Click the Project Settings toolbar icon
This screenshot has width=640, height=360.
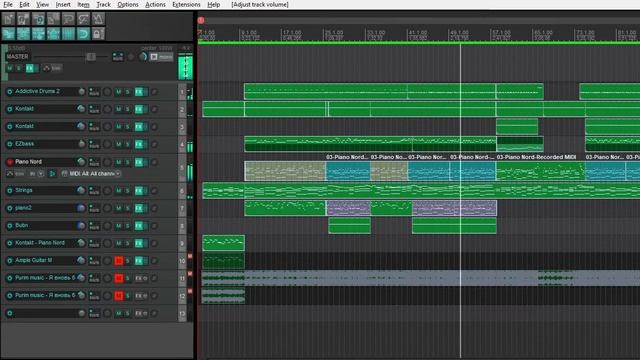click(x=53, y=19)
